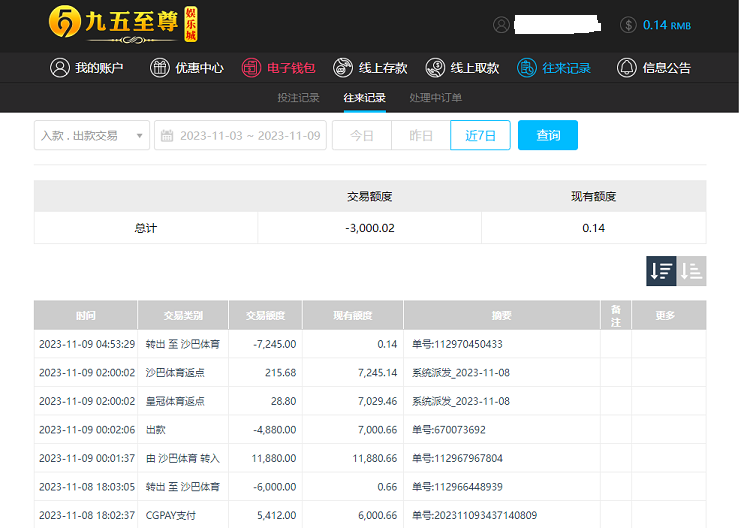Select the 昨日 filter button
Screen dimensions: 747x528
click(x=421, y=135)
